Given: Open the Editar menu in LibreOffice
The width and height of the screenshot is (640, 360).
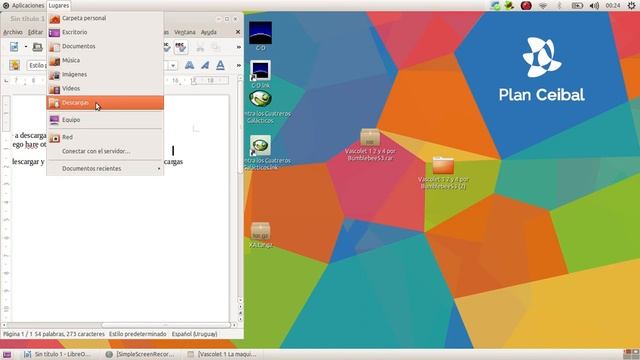Looking at the screenshot, I should point(35,32).
